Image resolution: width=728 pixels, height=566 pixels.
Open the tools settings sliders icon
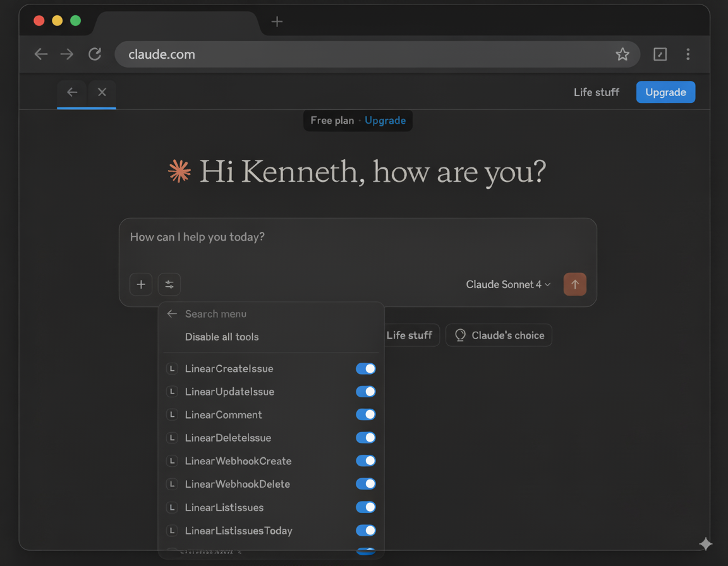point(169,284)
